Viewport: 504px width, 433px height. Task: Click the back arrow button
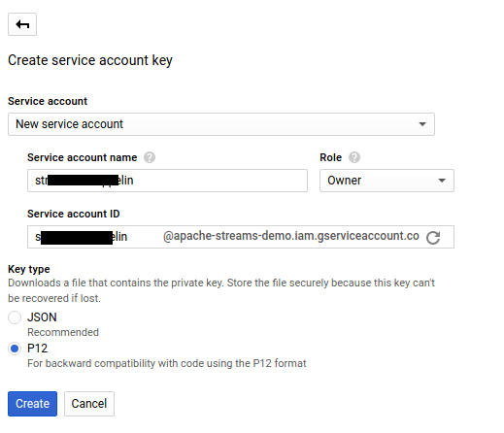click(x=22, y=24)
